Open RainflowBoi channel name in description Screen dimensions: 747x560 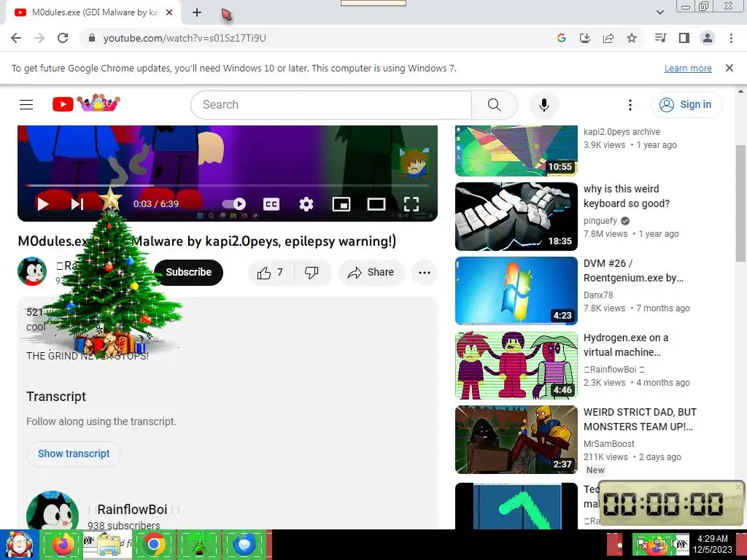tap(133, 510)
